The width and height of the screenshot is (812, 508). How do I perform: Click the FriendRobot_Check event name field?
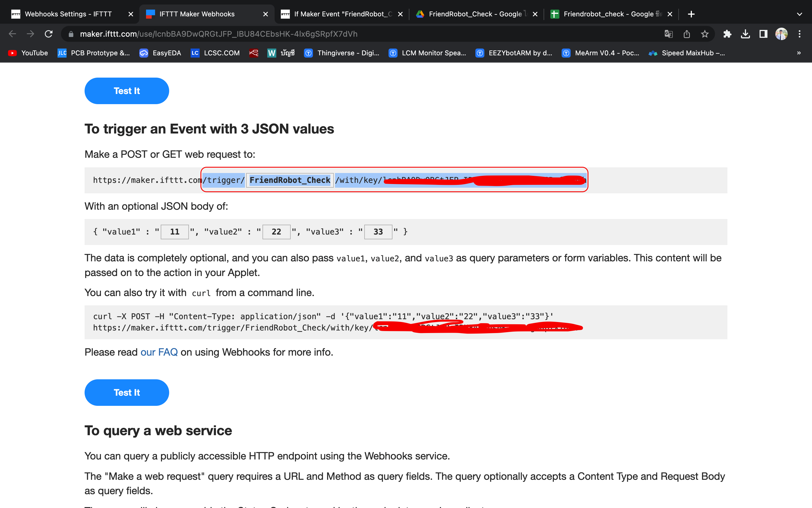(x=290, y=180)
